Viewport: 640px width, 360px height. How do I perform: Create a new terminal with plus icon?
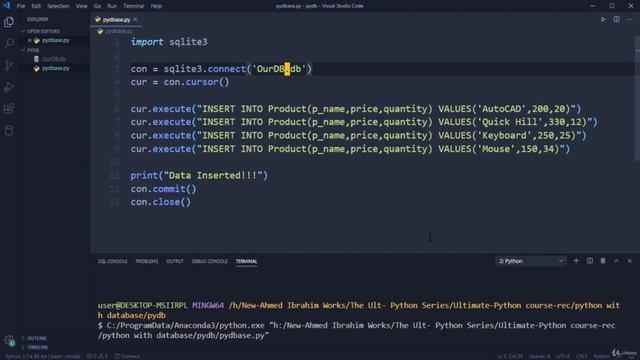(576, 261)
